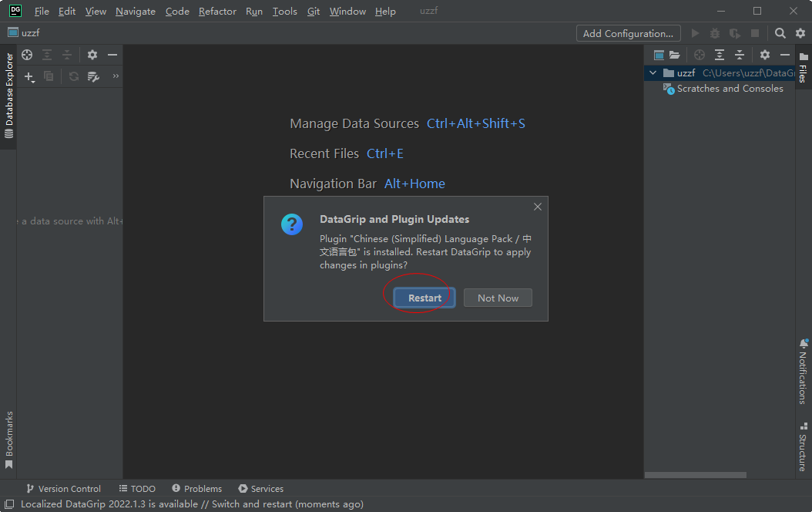
Task: Open the Help menu
Action: (x=385, y=11)
